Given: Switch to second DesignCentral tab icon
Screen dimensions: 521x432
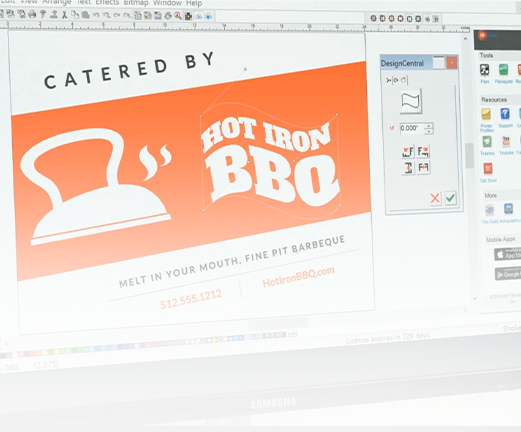Looking at the screenshot, I should (396, 80).
